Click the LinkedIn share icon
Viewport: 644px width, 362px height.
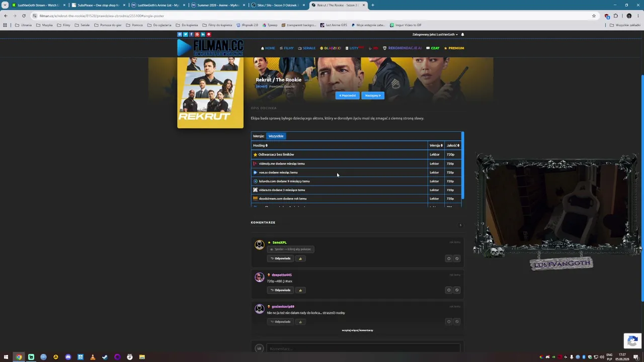coord(203,34)
